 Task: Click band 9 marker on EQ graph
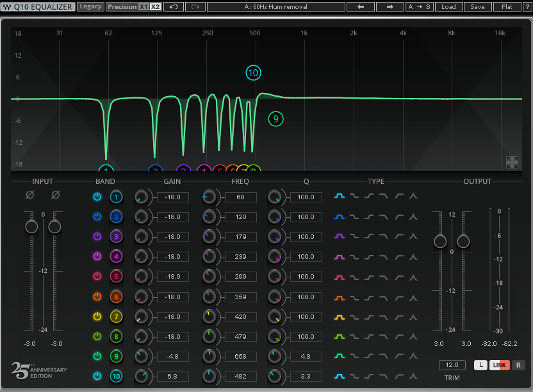pos(275,119)
